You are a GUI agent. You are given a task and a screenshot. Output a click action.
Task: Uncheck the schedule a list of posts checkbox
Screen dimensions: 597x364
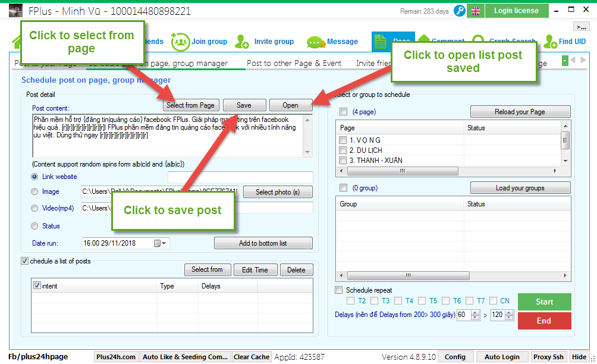coord(25,261)
